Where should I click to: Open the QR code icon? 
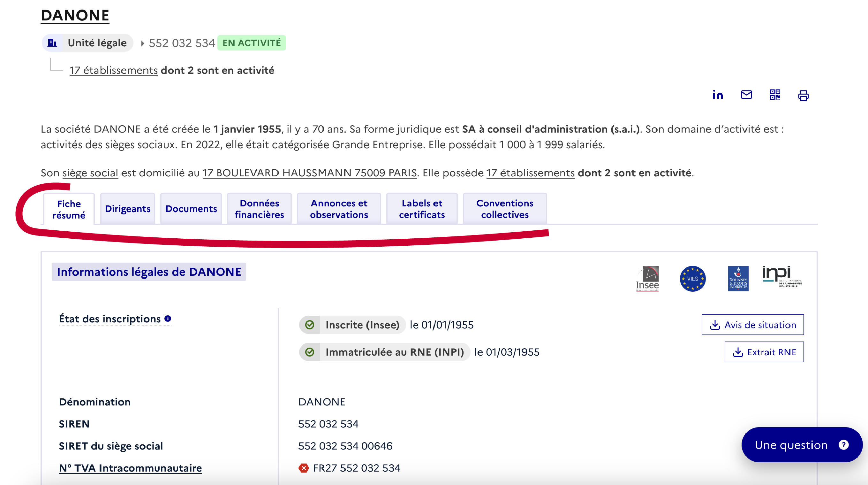click(775, 95)
